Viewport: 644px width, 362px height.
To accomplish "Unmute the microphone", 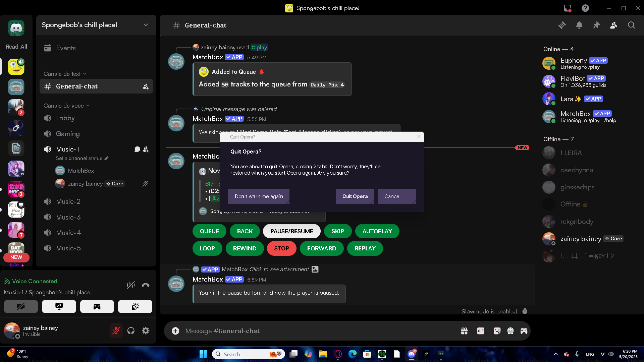I will [x=116, y=331].
